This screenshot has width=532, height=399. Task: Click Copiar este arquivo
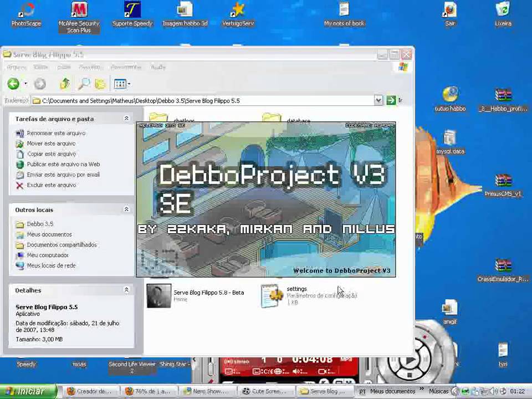coord(52,154)
